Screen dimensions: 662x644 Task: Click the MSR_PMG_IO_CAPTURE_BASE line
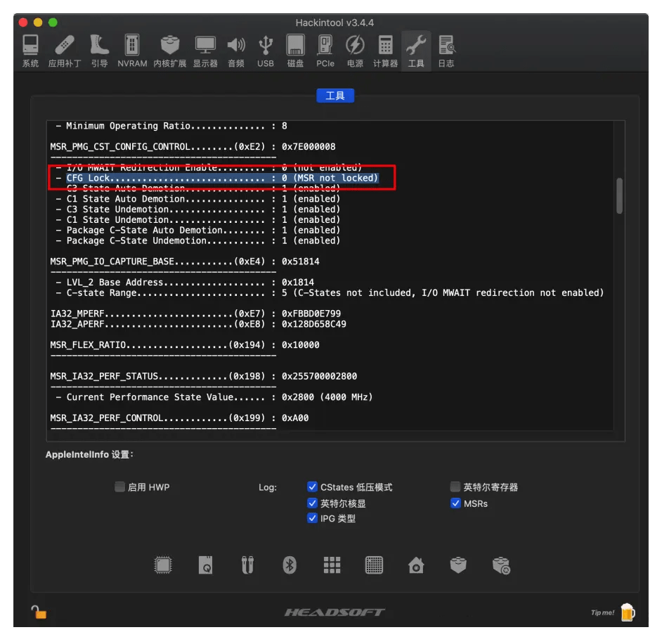point(185,262)
